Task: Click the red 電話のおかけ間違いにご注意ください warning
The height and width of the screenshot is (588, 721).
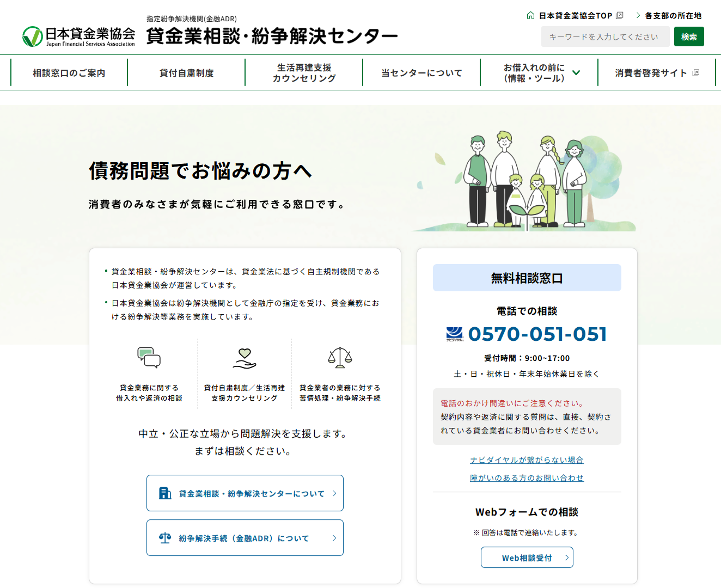Action: tap(512, 403)
